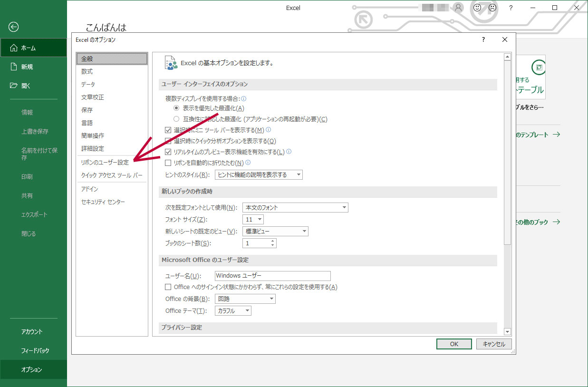Open the 次を既定フォントとして使用 dropdown
The height and width of the screenshot is (387, 588).
(295, 208)
